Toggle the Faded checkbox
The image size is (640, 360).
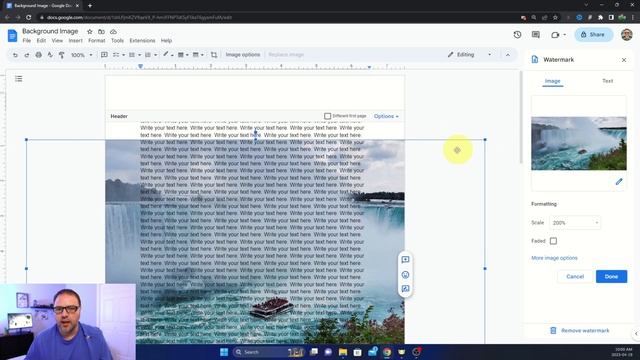pos(553,241)
